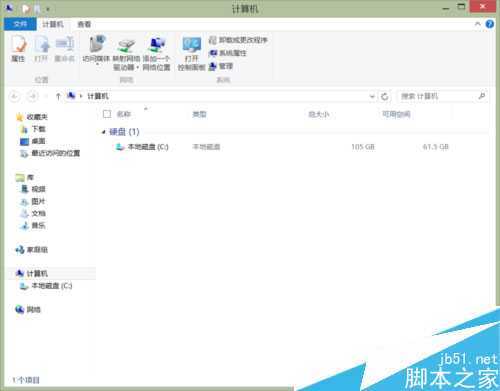Click 卸载或更改程序 in the ribbon

point(238,40)
